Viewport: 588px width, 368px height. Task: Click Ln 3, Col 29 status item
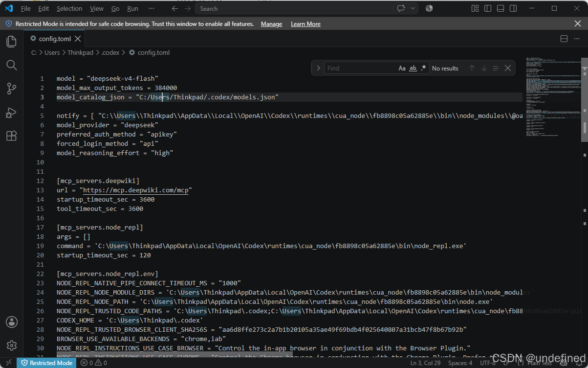(426, 363)
